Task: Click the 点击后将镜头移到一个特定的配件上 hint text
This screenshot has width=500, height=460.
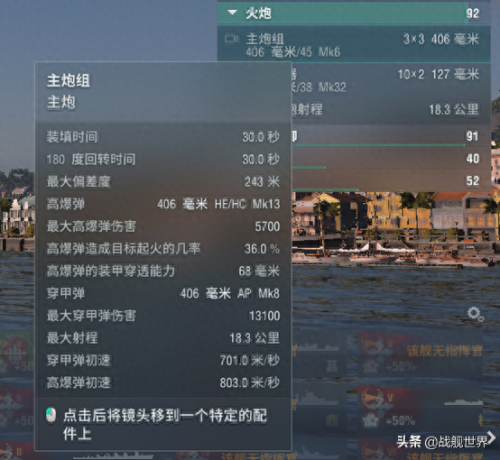Action: coord(165,425)
